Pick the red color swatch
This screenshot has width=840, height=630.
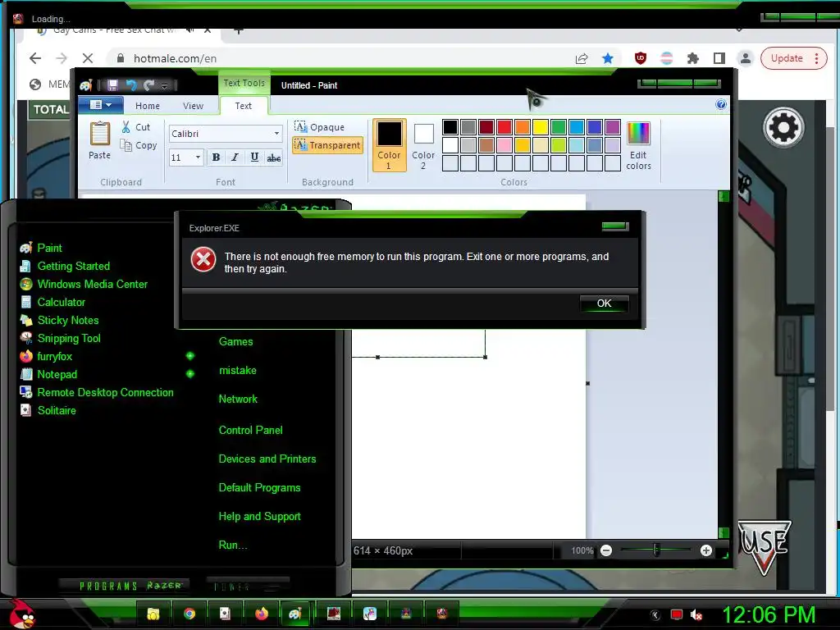(x=504, y=127)
